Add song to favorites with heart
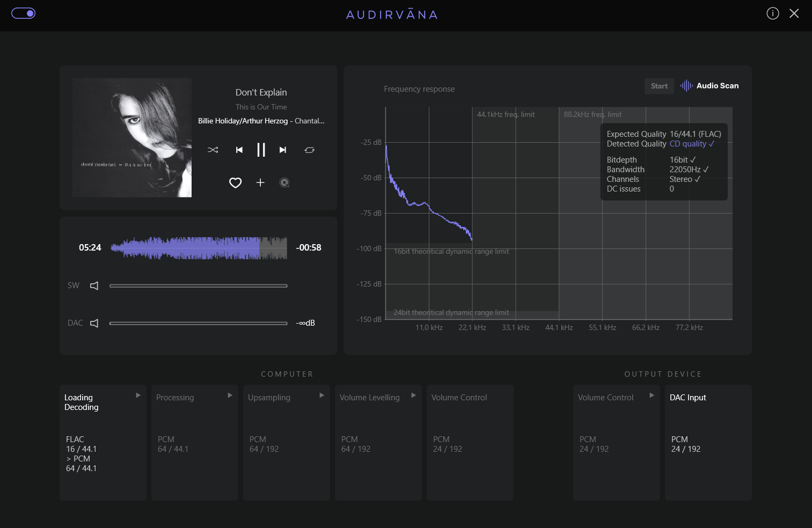Image resolution: width=812 pixels, height=528 pixels. [x=235, y=183]
